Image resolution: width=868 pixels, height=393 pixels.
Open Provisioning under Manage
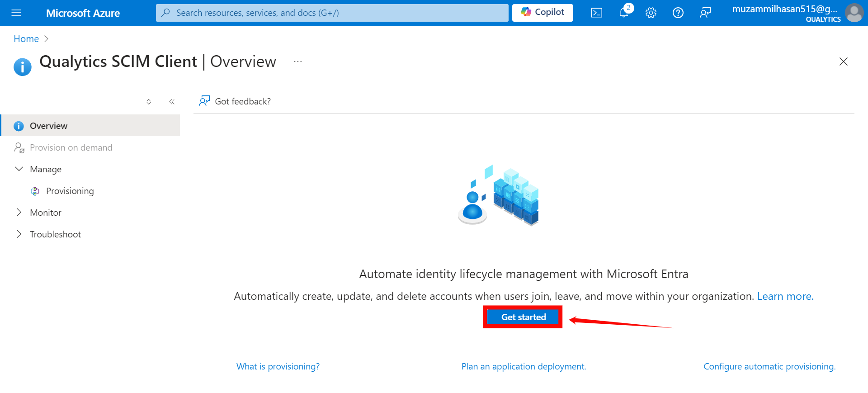[70, 191]
